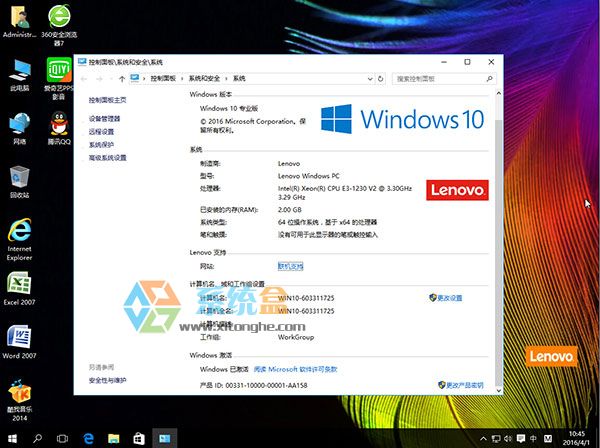
Task: Click the Lenovo logo in the System window
Action: pyautogui.click(x=457, y=190)
